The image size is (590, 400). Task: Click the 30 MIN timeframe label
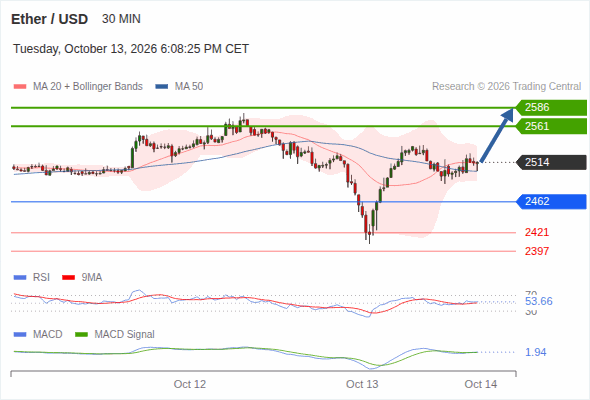point(121,19)
